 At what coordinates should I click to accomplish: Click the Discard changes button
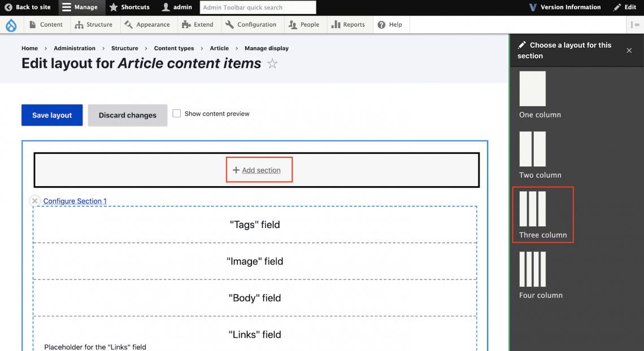tap(128, 115)
